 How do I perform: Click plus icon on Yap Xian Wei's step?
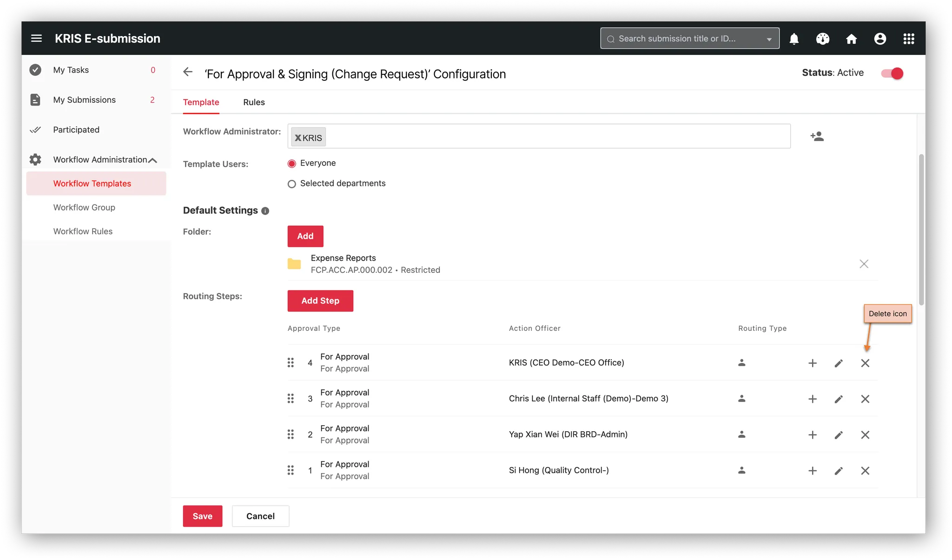[x=813, y=435]
